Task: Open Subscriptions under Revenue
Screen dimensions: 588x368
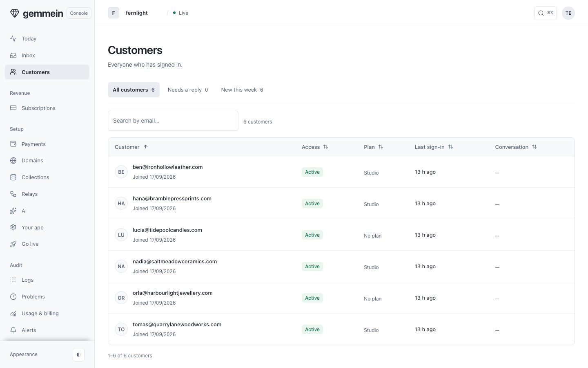Action: (x=47, y=108)
